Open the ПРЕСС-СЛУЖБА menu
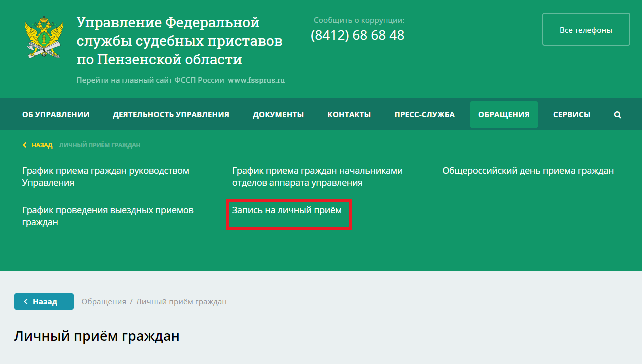This screenshot has height=364, width=642. (x=424, y=115)
